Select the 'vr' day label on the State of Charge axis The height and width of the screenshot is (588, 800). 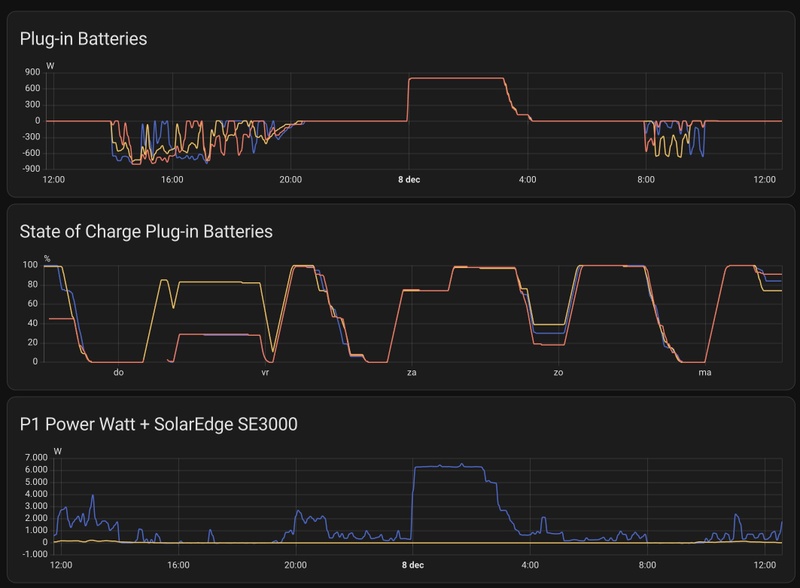tap(265, 373)
